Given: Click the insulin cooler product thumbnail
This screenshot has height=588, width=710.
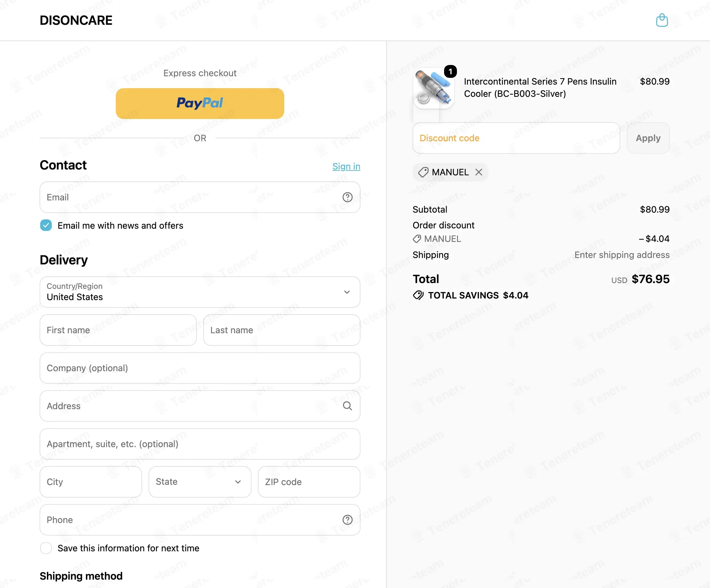Looking at the screenshot, I should [x=433, y=88].
